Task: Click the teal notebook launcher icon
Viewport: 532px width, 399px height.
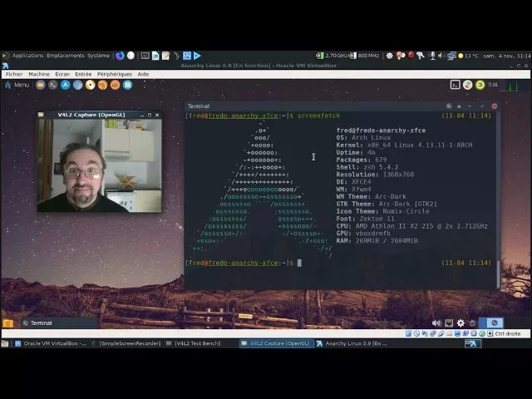Action: coord(127,85)
